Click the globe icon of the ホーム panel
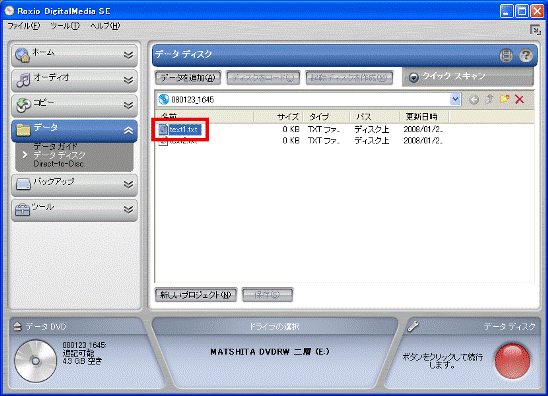This screenshot has width=548, height=396. coord(23,55)
